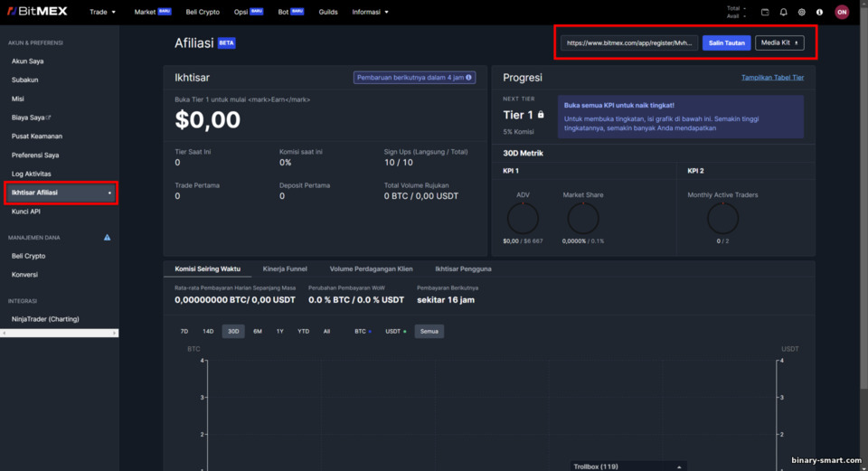Expand the Trollbox panel
Image resolution: width=868 pixels, height=471 pixels.
pos(627,466)
